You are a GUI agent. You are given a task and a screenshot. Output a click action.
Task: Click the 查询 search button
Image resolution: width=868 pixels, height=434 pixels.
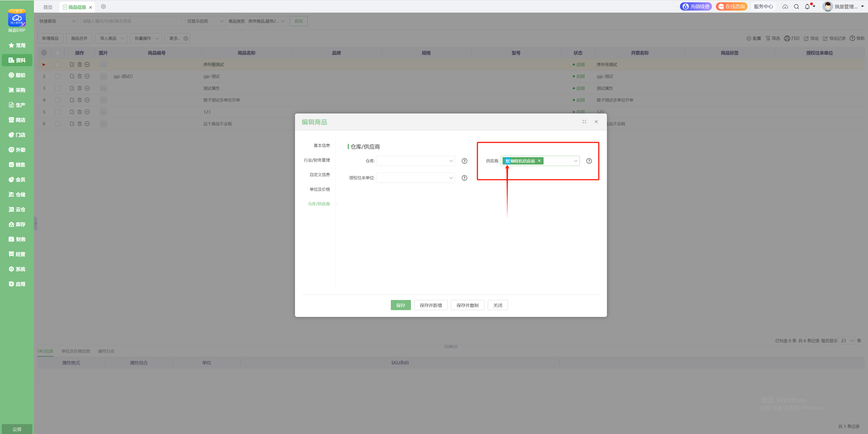(299, 21)
